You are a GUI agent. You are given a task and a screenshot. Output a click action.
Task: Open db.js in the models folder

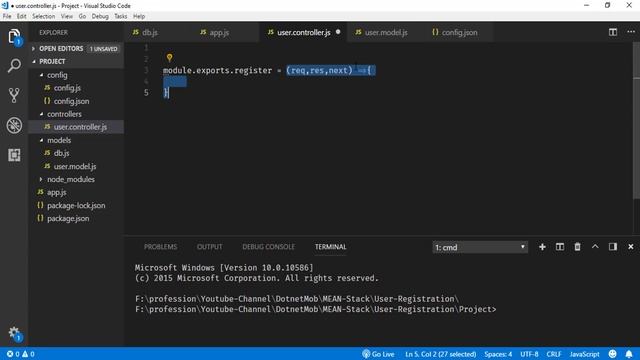(76, 153)
